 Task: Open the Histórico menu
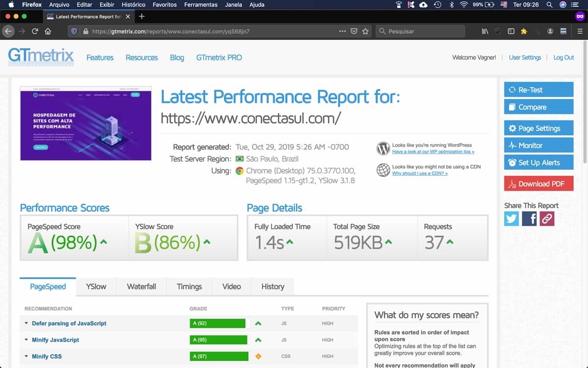(133, 4)
